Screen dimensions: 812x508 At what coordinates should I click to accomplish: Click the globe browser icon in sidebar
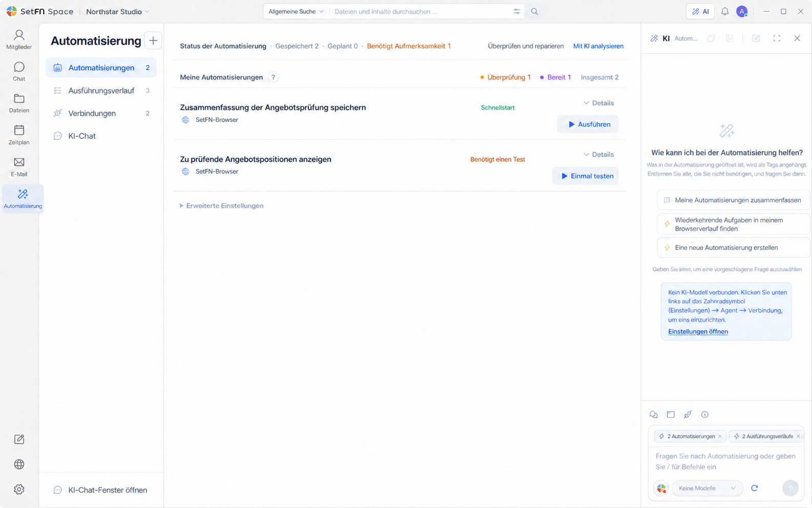(x=19, y=464)
